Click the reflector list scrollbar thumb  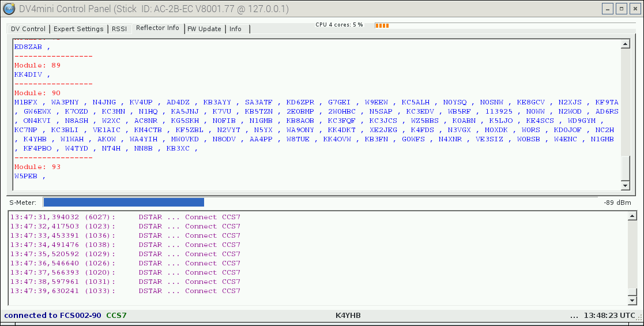[625, 168]
